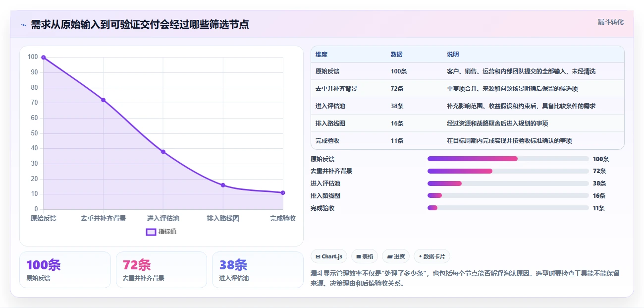Click the 去重并补齐背景 progress bar
This screenshot has width=644, height=308.
click(508, 171)
